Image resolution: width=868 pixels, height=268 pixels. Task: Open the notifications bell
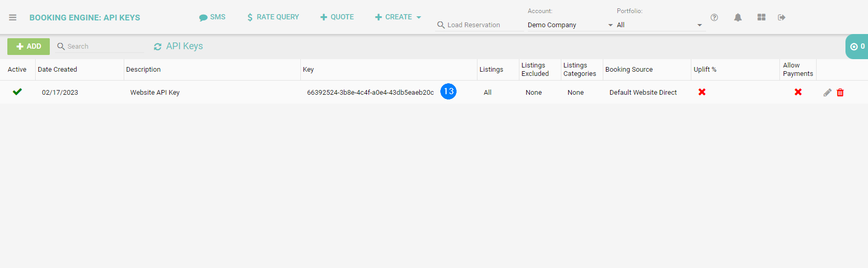click(x=737, y=17)
